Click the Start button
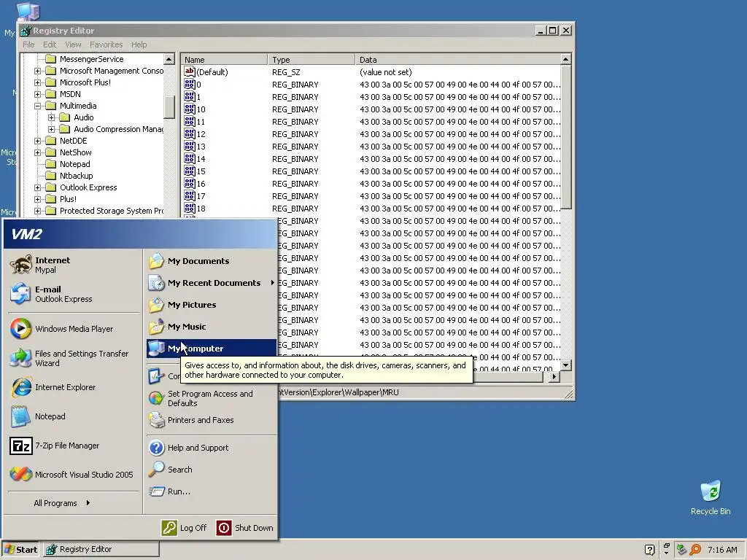Screen dimensions: 747x560 20,550
